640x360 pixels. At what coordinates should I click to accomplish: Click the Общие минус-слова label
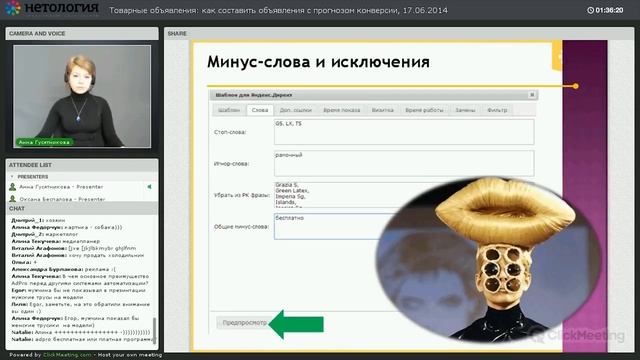[241, 227]
